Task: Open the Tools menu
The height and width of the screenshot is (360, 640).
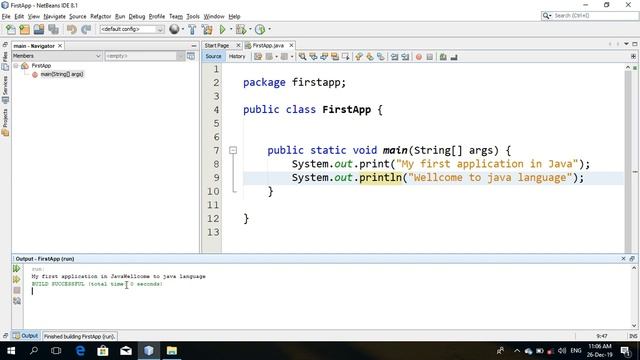Action: [x=193, y=16]
